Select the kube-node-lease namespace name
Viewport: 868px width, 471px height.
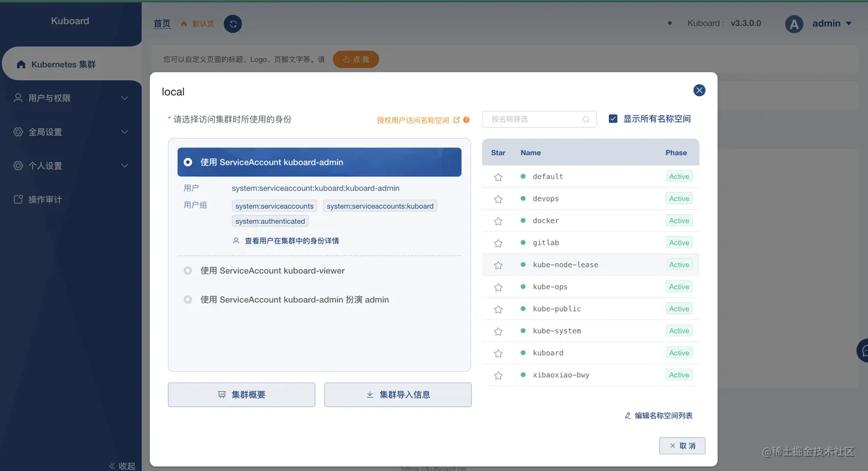[x=565, y=264]
